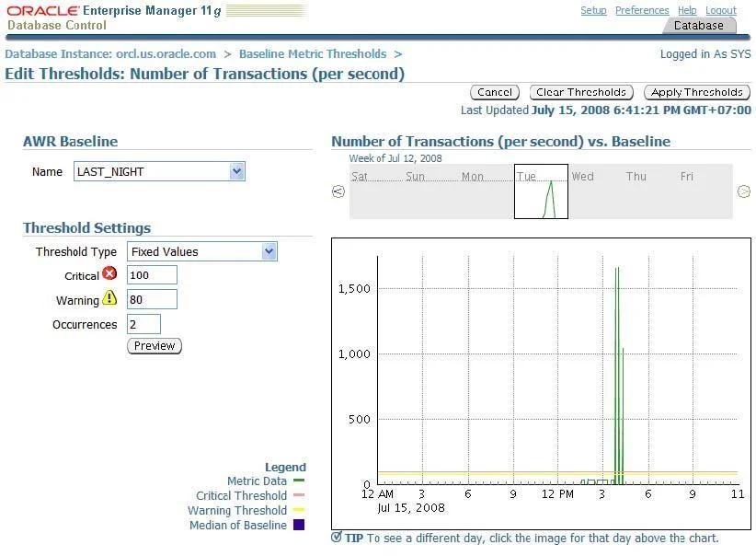Open the Help link

coord(687,10)
